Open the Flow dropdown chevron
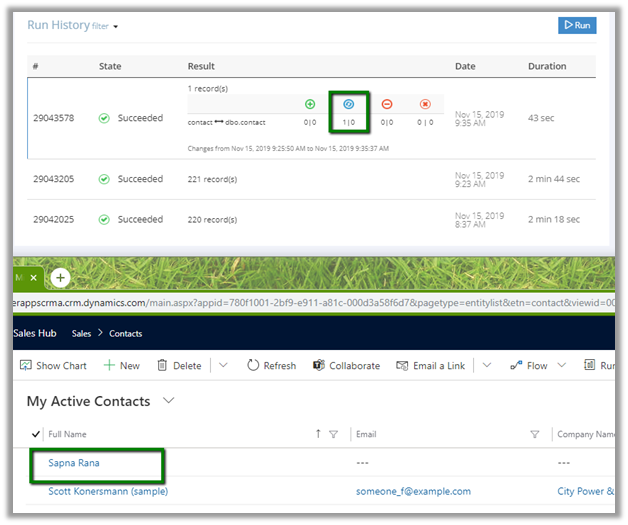 pos(562,366)
